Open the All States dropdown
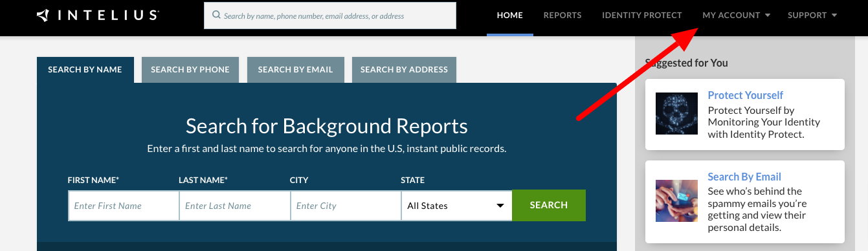This screenshot has height=251, width=868. click(x=456, y=206)
